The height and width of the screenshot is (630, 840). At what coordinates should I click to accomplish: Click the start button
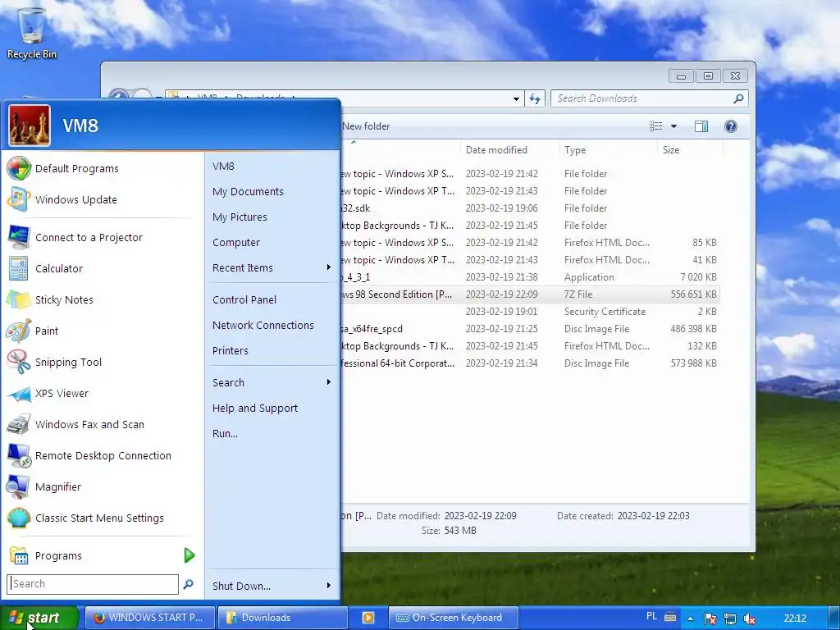(39, 618)
